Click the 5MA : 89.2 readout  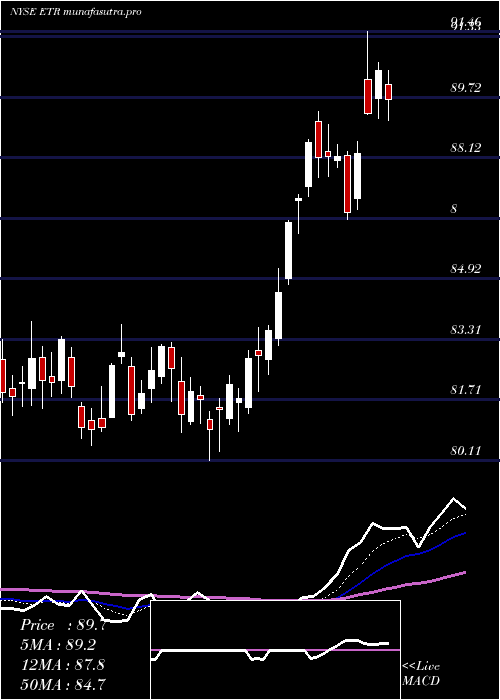coord(58,645)
